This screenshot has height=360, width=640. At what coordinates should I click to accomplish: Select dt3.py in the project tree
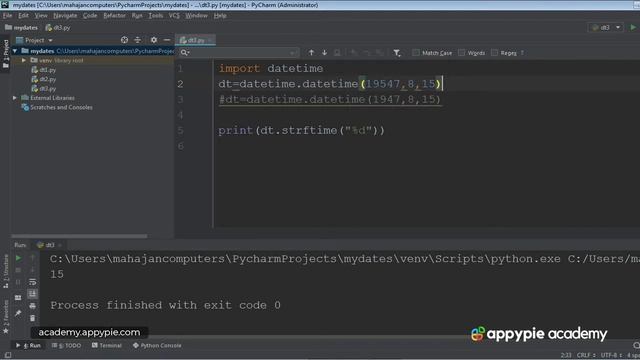coord(44,89)
